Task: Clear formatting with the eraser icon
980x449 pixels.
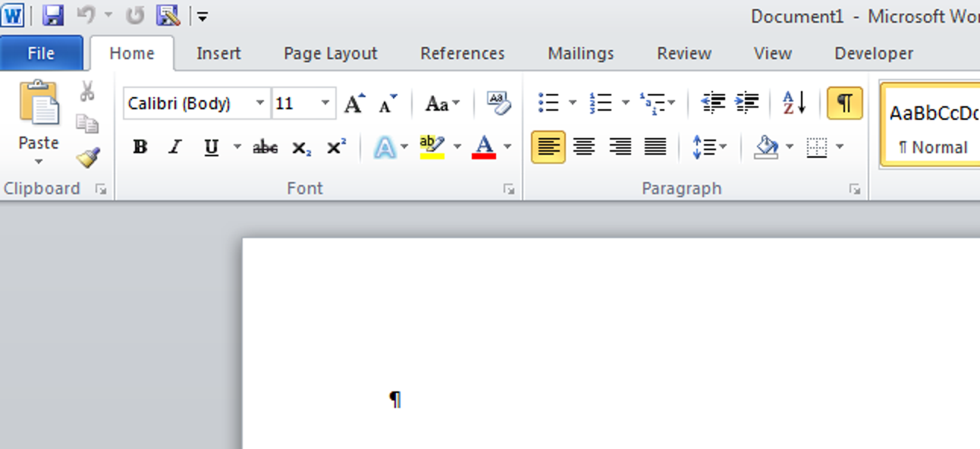Action: [x=498, y=103]
